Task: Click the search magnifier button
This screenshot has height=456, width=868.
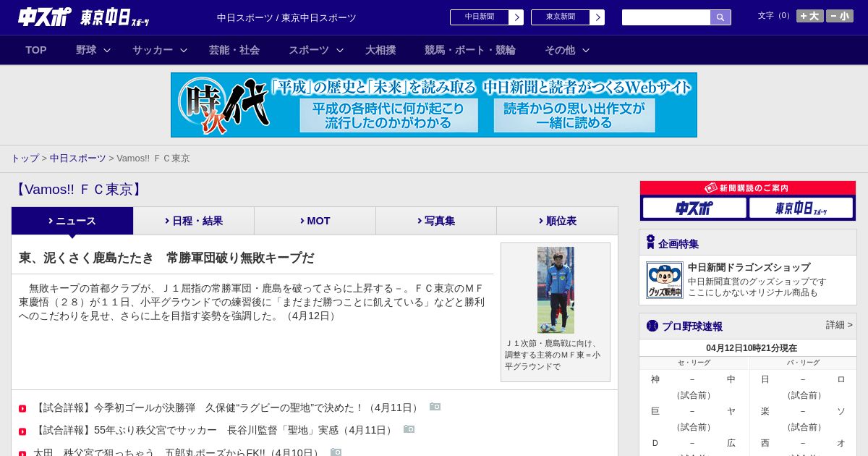Action: coord(720,17)
